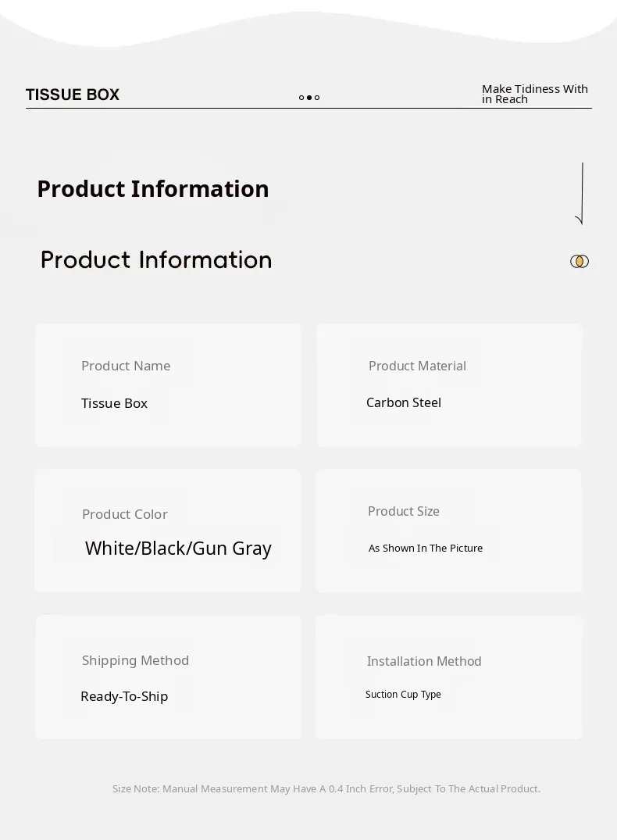Click the Tissue Box name value
Image resolution: width=617 pixels, height=840 pixels.
(x=114, y=403)
